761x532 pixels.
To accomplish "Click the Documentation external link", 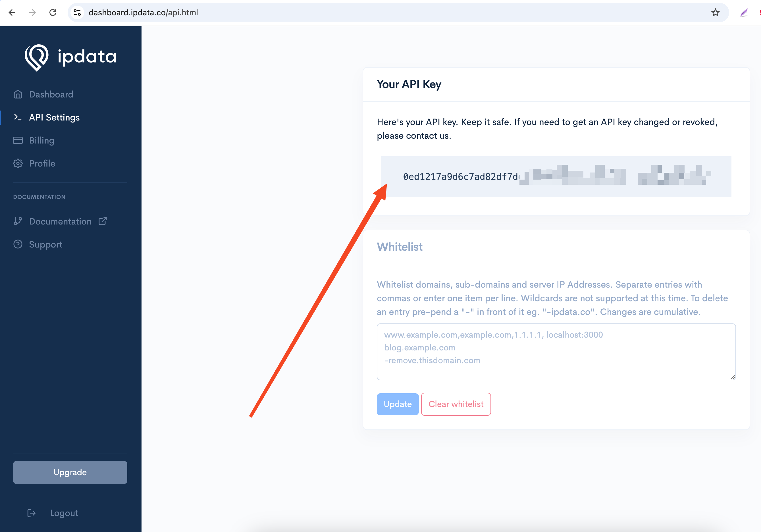I will tap(69, 221).
